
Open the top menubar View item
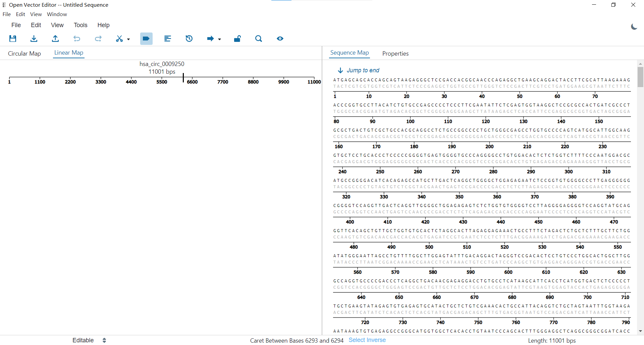(36, 14)
